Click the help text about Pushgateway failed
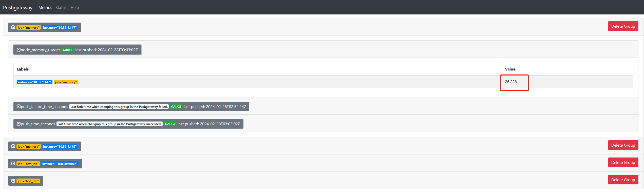Image resolution: width=644 pixels, height=192 pixels. coord(119,107)
